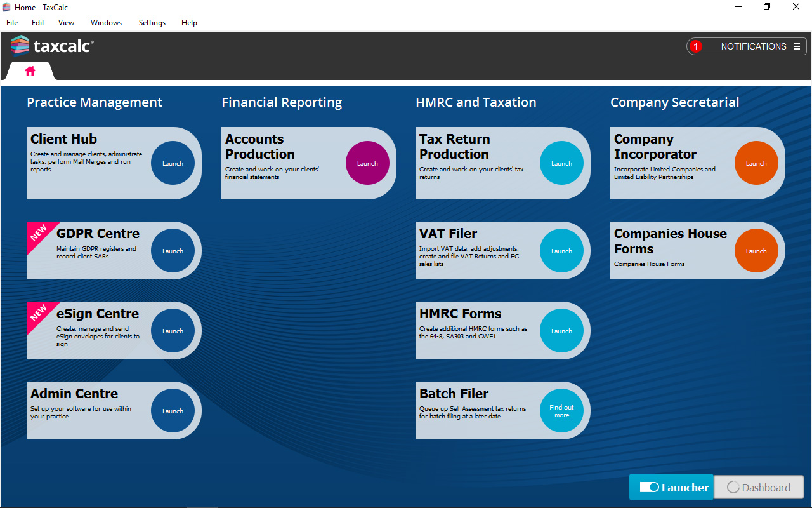The height and width of the screenshot is (508, 812).
Task: Launch the Company Incorporator
Action: [756, 163]
